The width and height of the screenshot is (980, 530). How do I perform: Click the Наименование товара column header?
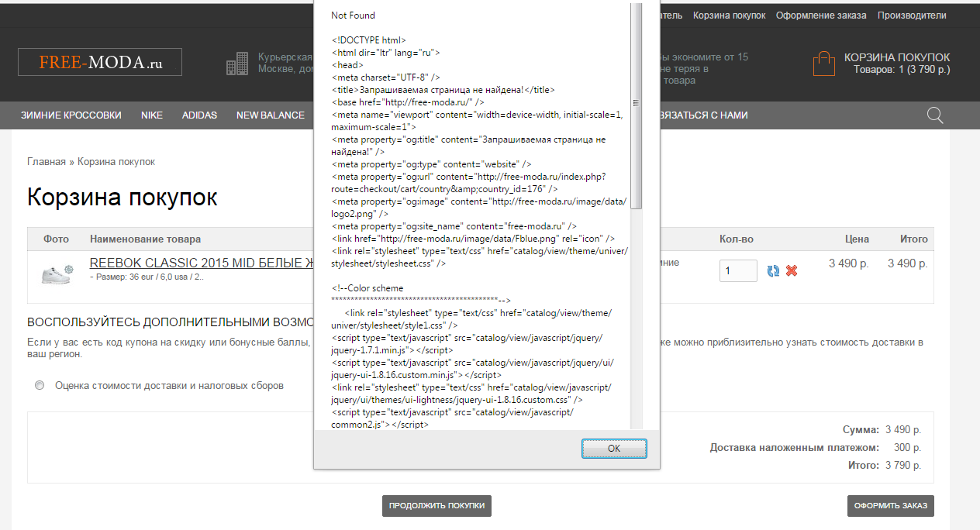click(x=145, y=239)
